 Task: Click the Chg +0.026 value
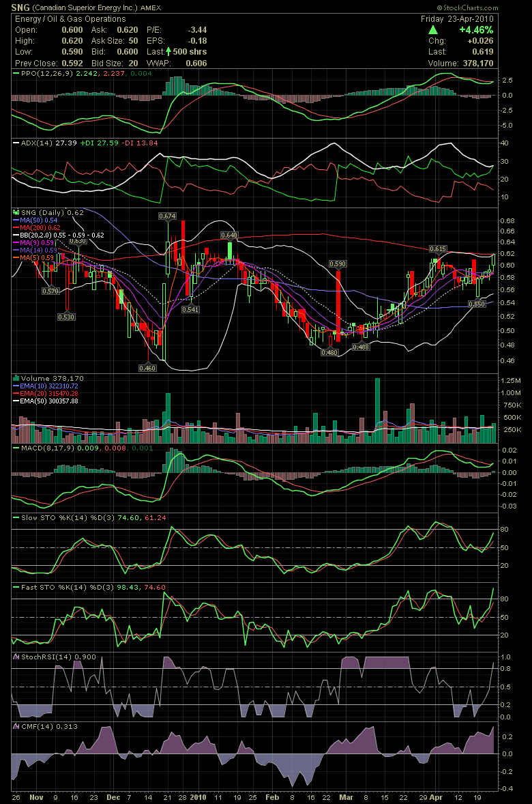tap(480, 41)
